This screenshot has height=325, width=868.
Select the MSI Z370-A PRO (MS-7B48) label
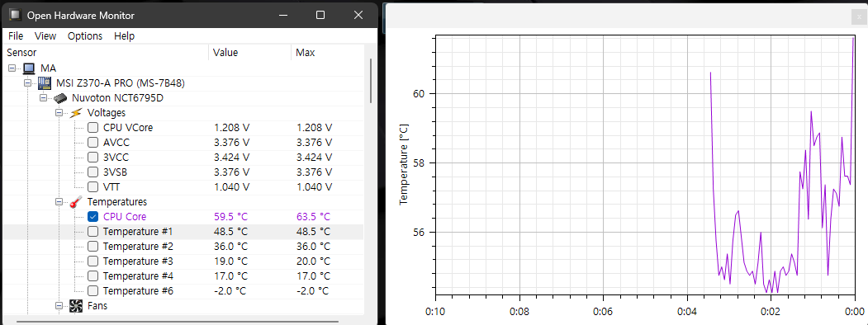coord(121,83)
